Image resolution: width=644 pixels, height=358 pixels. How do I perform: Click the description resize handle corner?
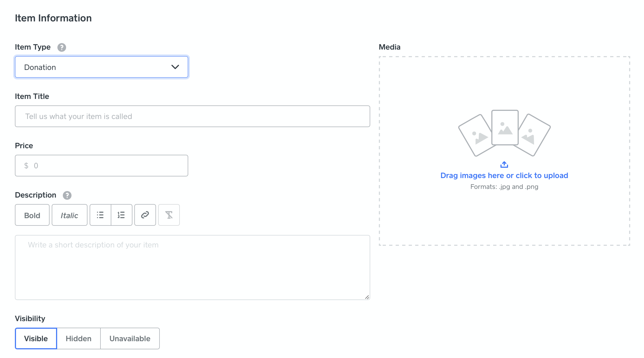click(367, 297)
